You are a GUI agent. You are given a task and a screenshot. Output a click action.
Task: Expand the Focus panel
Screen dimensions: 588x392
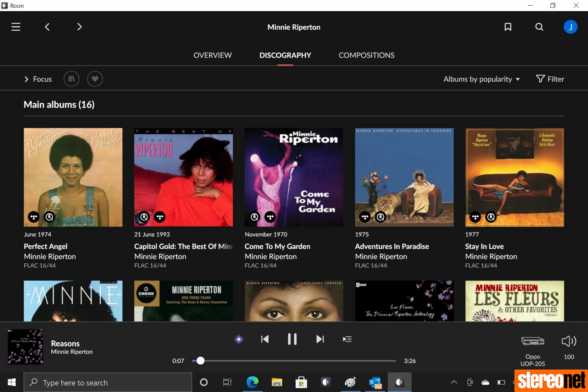click(38, 79)
